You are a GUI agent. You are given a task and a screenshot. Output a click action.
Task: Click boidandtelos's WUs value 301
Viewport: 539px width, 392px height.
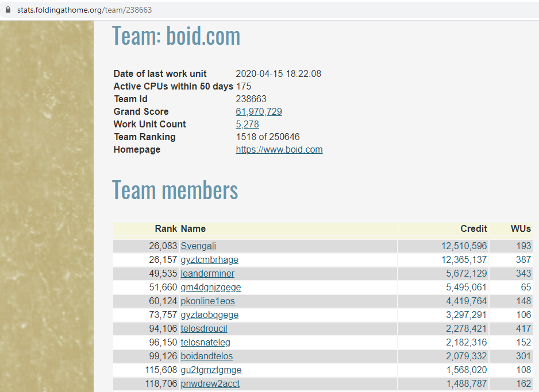tap(523, 356)
